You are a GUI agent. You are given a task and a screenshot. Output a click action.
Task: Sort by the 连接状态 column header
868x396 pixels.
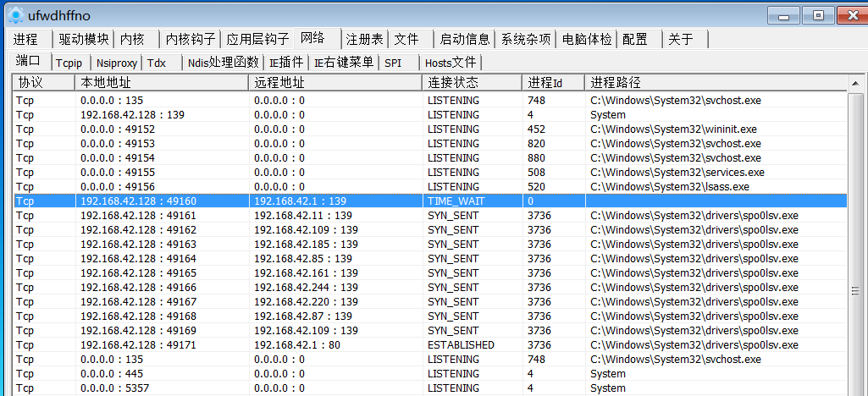(473, 83)
